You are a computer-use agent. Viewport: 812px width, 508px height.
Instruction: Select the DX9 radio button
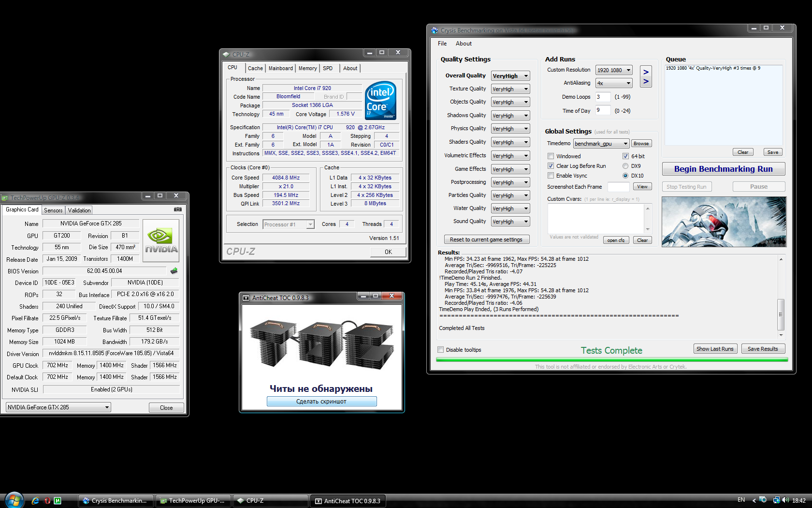pyautogui.click(x=625, y=166)
